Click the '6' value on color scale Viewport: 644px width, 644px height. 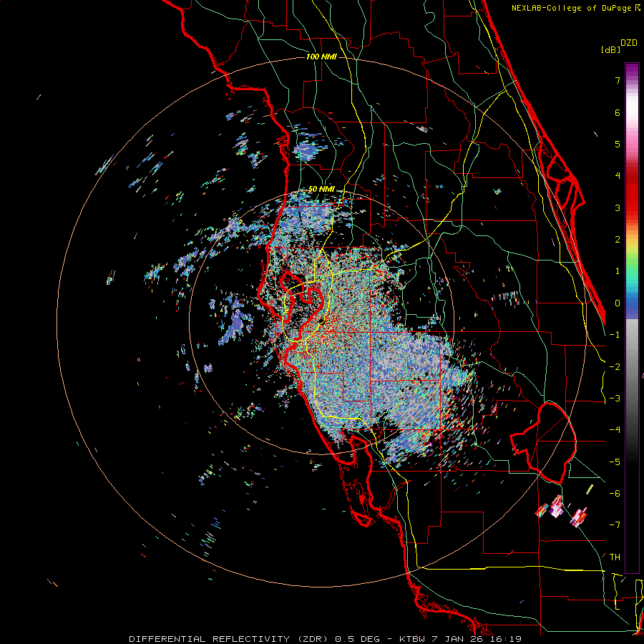pyautogui.click(x=618, y=112)
